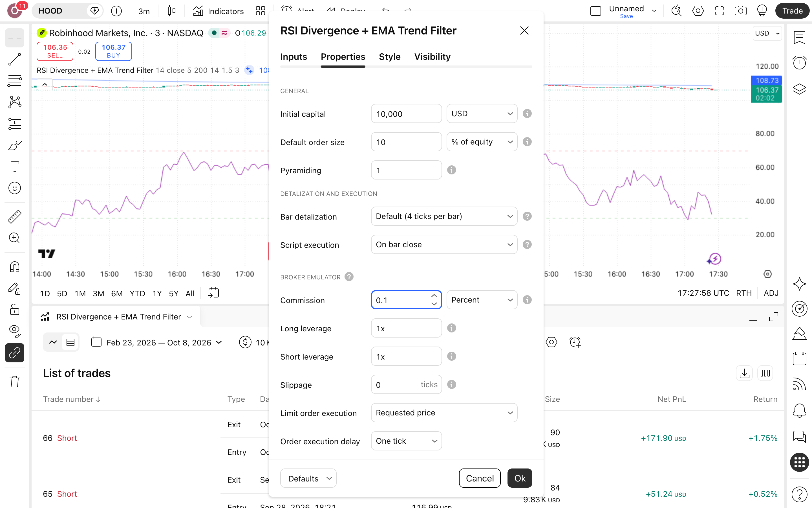Expand the Bar detalization dropdown
This screenshot has height=508, width=812.
[x=444, y=216]
